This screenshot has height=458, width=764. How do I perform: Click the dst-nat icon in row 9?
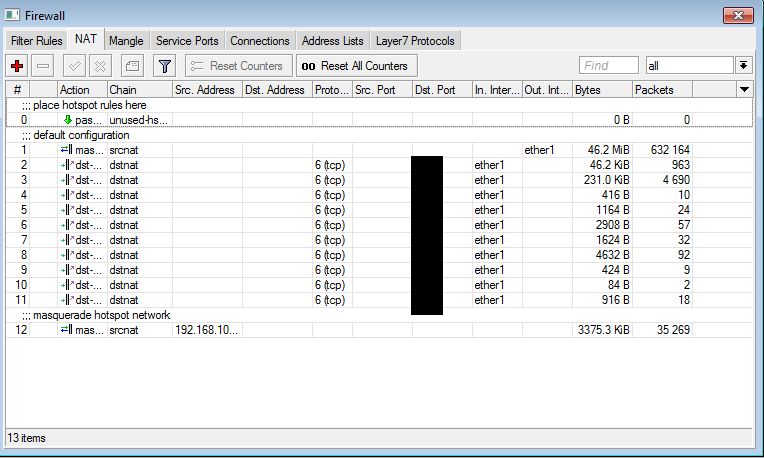(x=67, y=270)
